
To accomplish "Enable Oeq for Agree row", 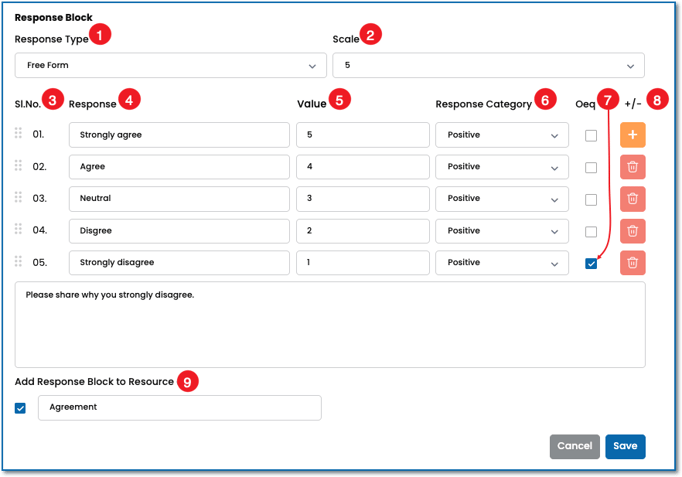I will click(591, 167).
